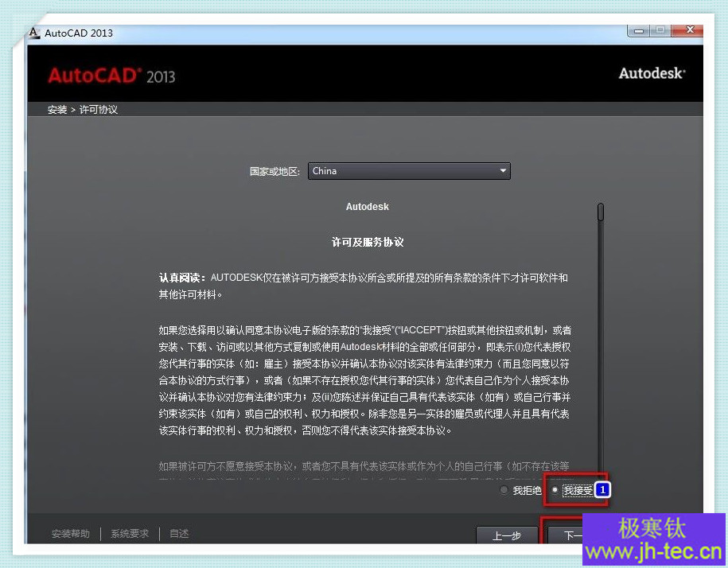Open the 安装帮助 link

[x=71, y=534]
